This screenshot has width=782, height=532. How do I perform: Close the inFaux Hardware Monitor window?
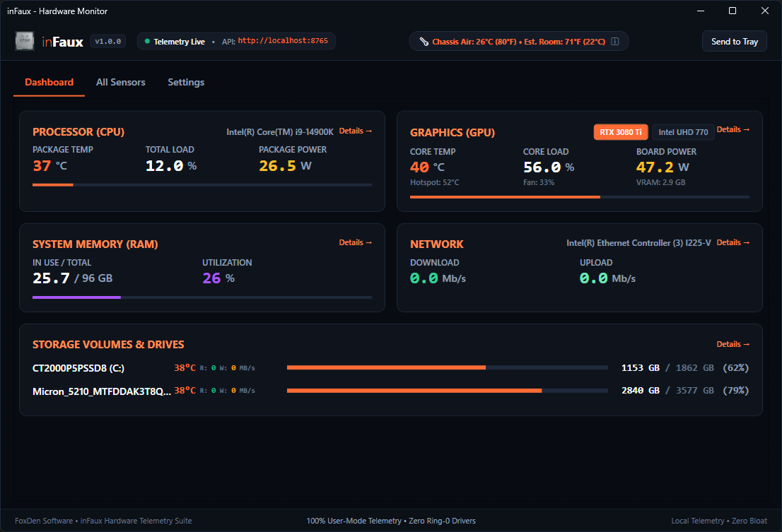(765, 11)
